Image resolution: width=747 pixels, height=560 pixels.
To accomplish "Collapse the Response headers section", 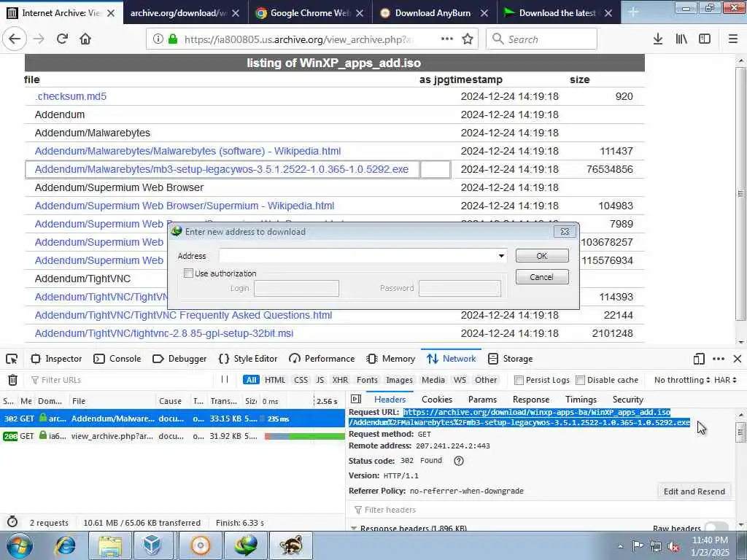I will [x=354, y=528].
